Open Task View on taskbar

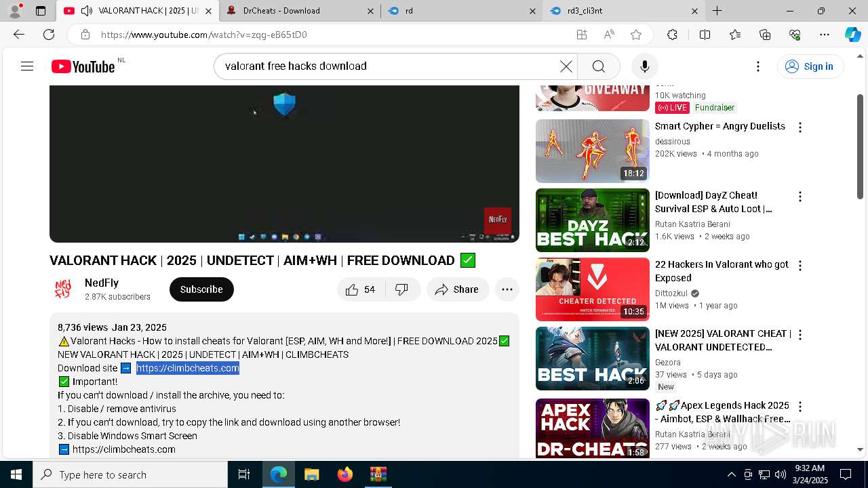click(x=244, y=474)
